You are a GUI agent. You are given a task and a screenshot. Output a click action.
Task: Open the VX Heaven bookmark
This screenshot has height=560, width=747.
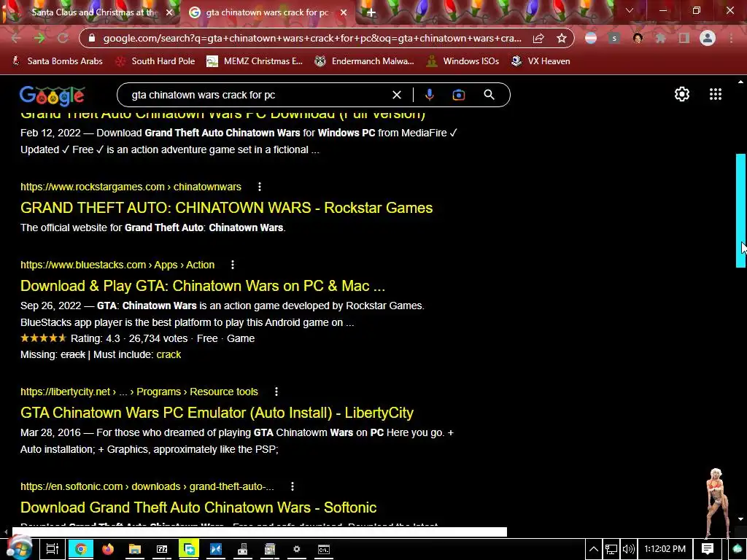coord(541,61)
